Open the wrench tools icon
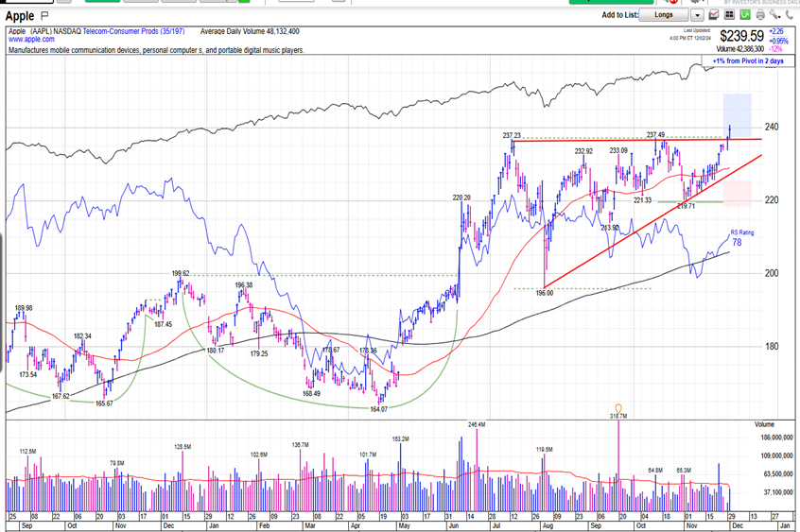Image resolution: width=800 pixels, height=532 pixels. point(774,15)
